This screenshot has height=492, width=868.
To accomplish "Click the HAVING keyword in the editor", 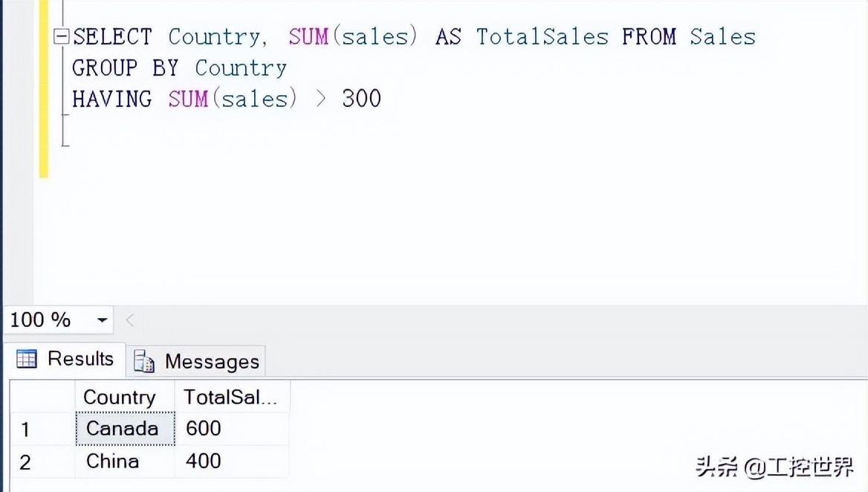I will pyautogui.click(x=111, y=99).
